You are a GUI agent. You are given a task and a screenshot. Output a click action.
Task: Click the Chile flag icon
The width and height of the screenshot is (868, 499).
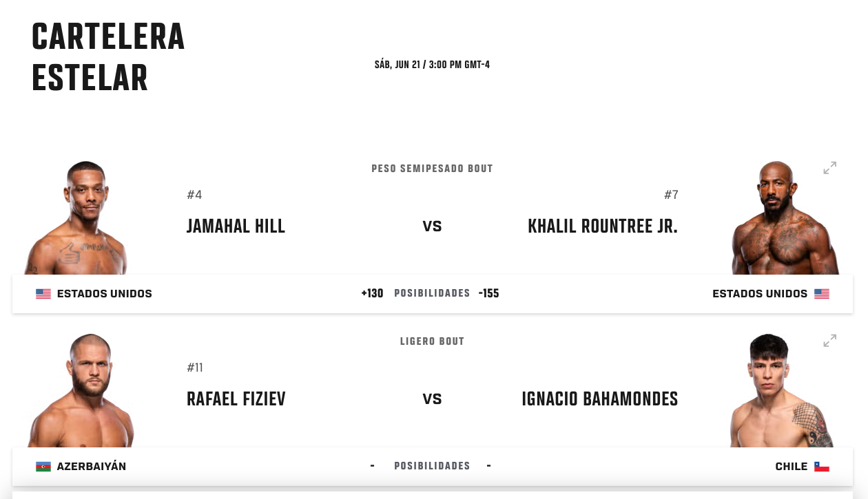[822, 467]
